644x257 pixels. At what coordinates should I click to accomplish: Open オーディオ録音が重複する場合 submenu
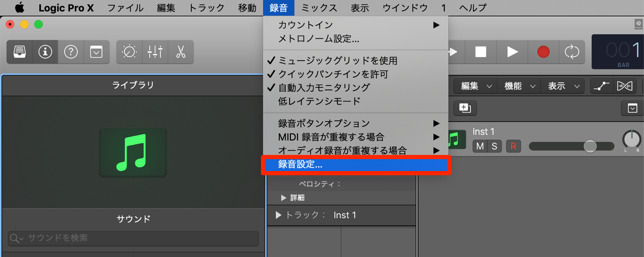point(356,150)
